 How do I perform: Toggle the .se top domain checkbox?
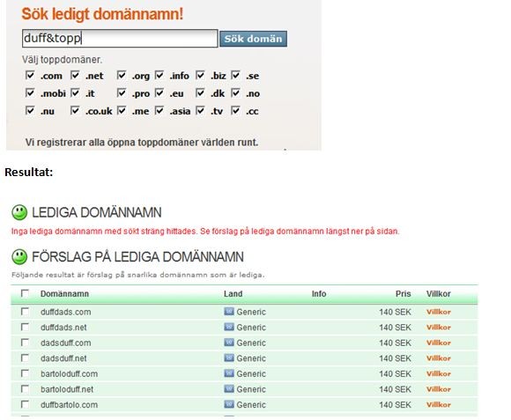pyautogui.click(x=235, y=75)
